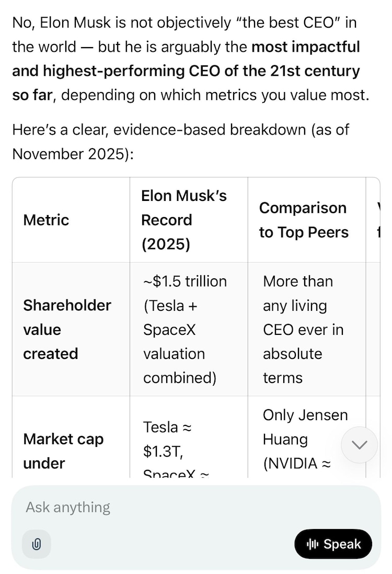Type in the Ask anything field
392x574 pixels.
[157, 507]
